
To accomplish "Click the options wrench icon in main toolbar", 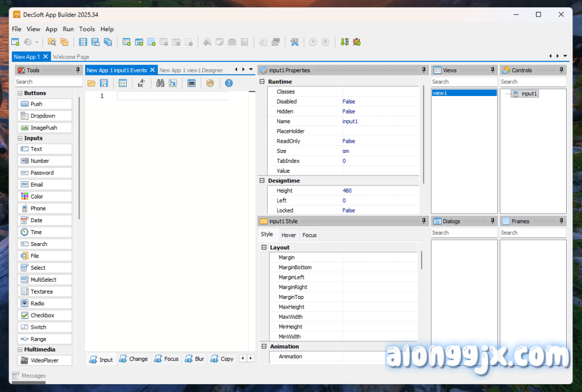I will [294, 42].
